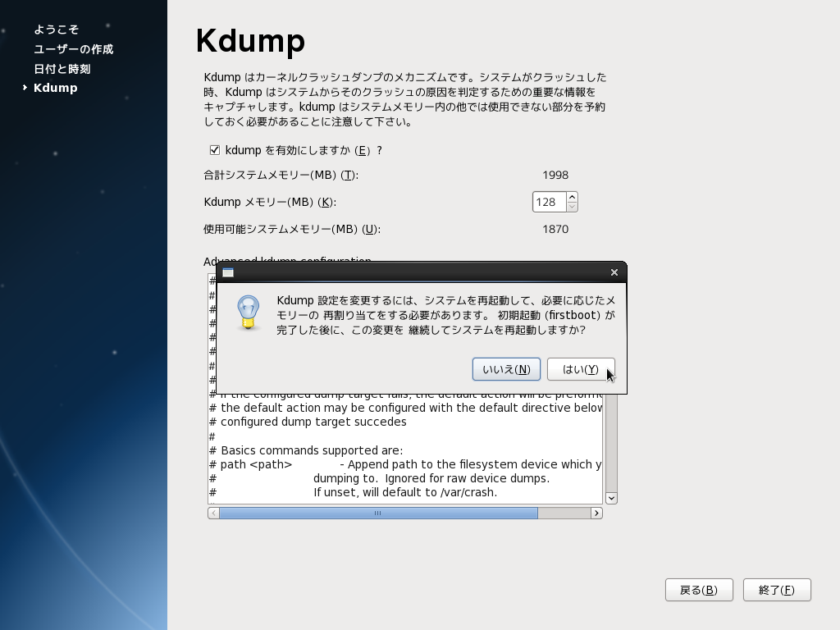Click the total system memory value 1998

[555, 176]
